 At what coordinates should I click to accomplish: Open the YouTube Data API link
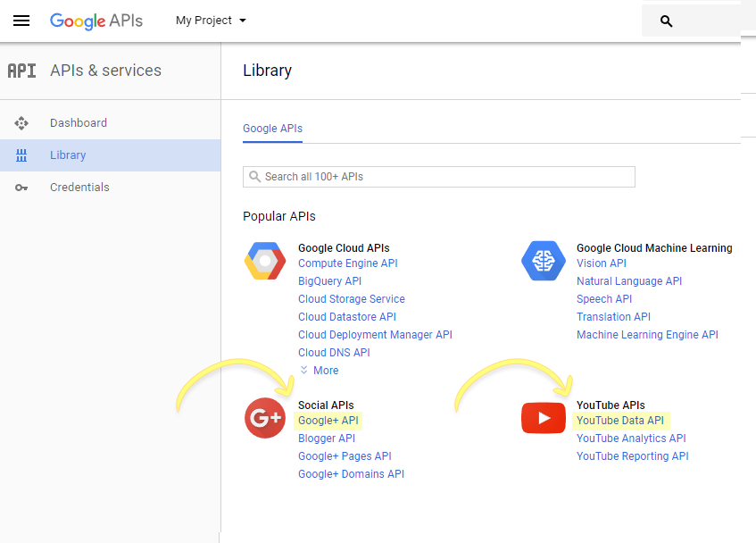pyautogui.click(x=620, y=421)
